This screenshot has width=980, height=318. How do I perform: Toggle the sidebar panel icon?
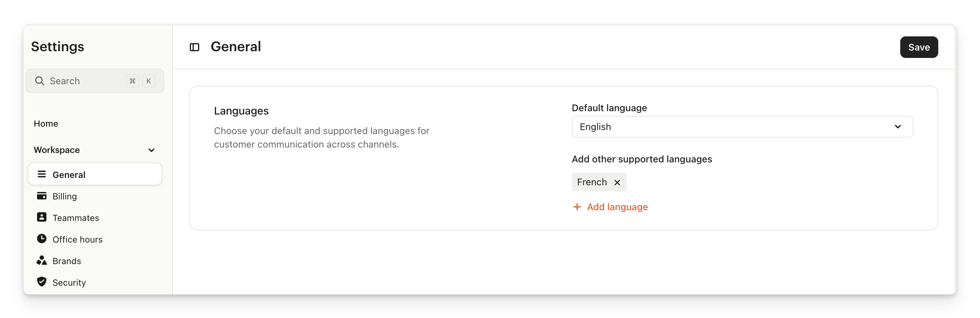(x=195, y=47)
